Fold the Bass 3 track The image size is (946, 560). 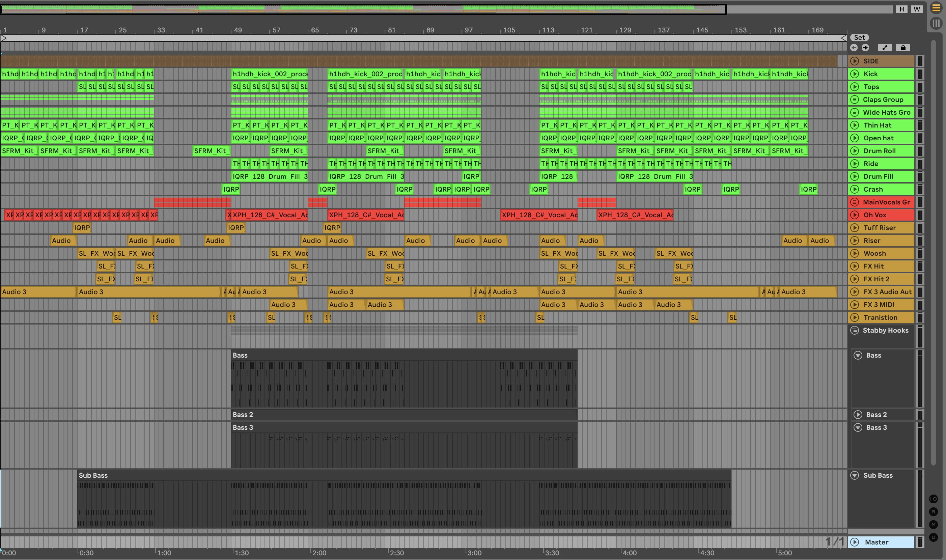(858, 427)
